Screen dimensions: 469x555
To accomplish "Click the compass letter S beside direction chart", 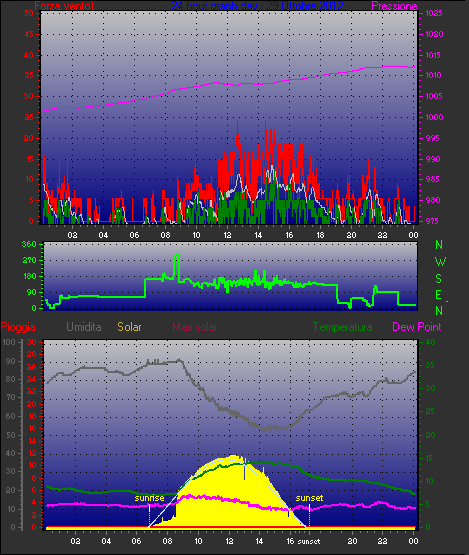I will pos(439,279).
